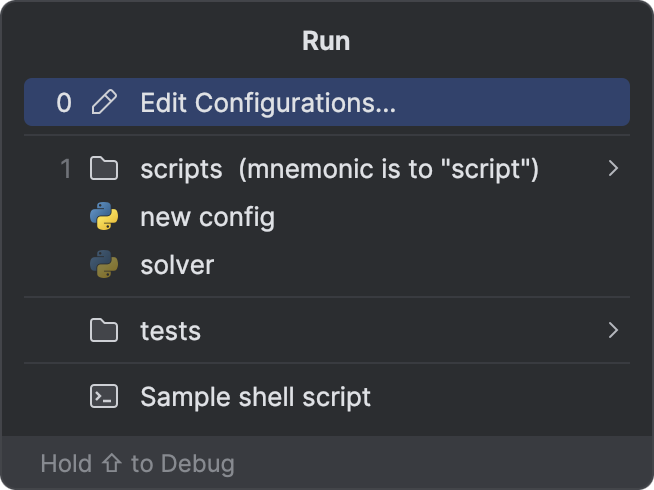Click the '(mnemonic is to "script")' text
Viewport: 654px width, 490px height.
388,169
